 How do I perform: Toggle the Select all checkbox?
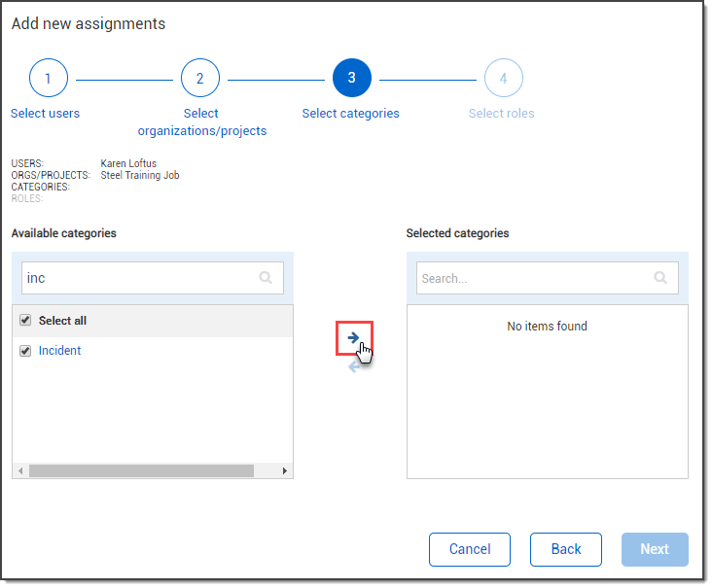[x=26, y=321]
